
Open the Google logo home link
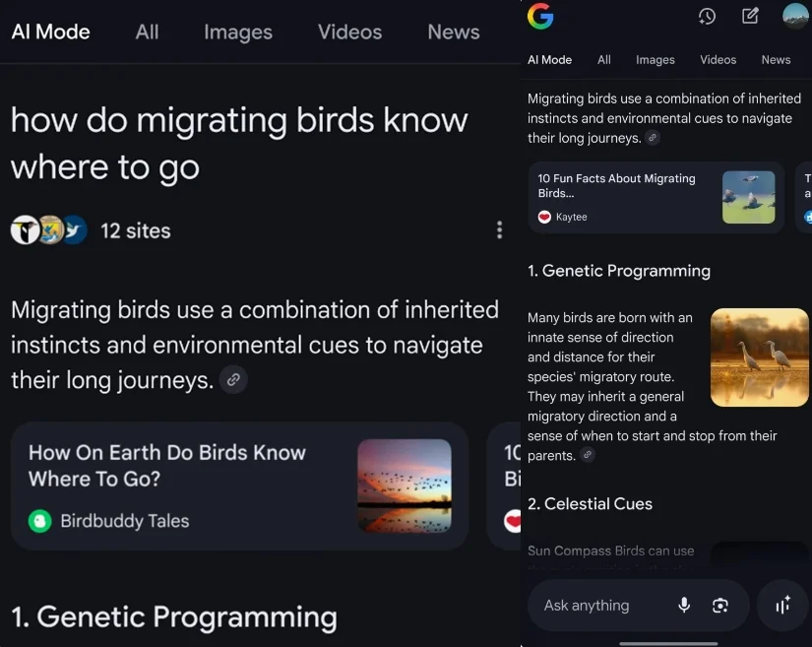click(x=540, y=16)
